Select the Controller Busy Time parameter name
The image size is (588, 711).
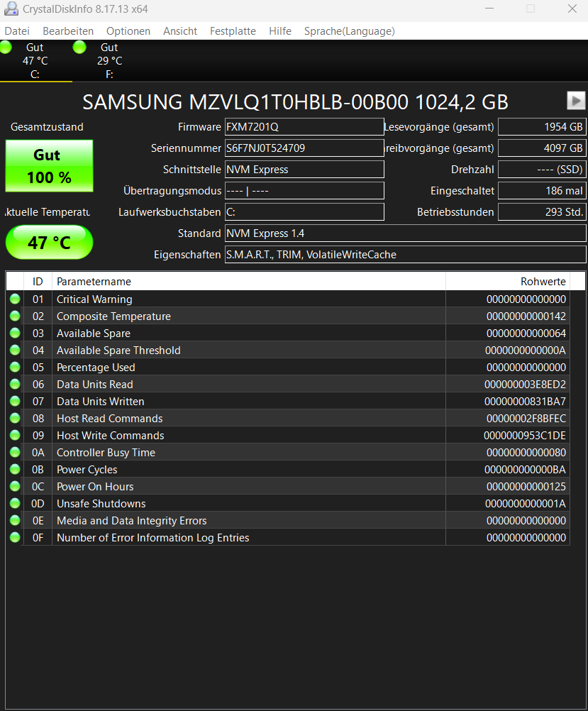coord(106,453)
